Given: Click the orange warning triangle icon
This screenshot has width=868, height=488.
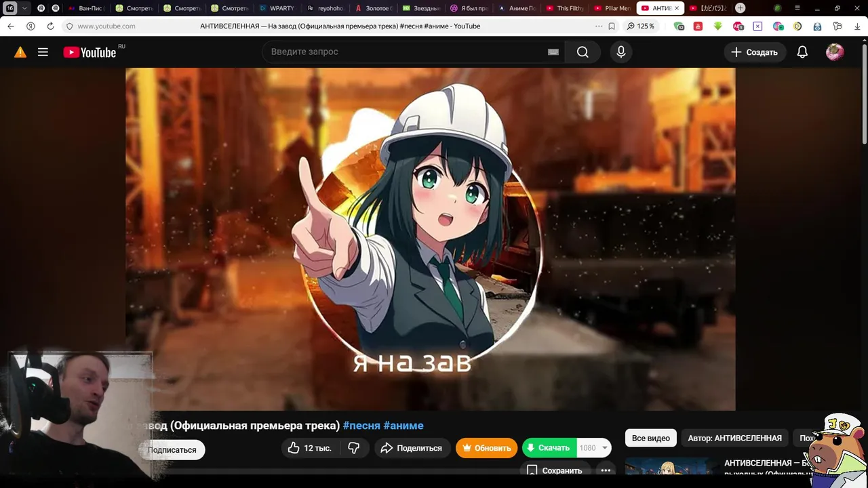Looking at the screenshot, I should click(x=20, y=52).
